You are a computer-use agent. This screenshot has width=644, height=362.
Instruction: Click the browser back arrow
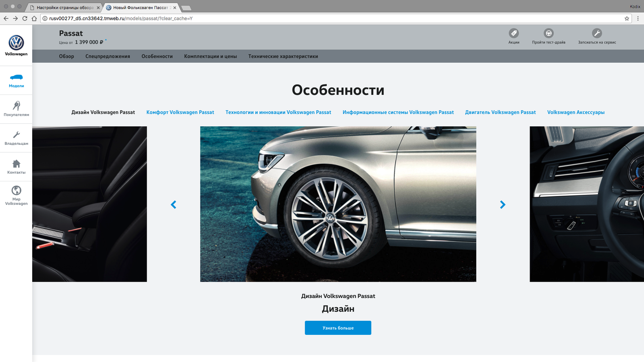coord(6,18)
